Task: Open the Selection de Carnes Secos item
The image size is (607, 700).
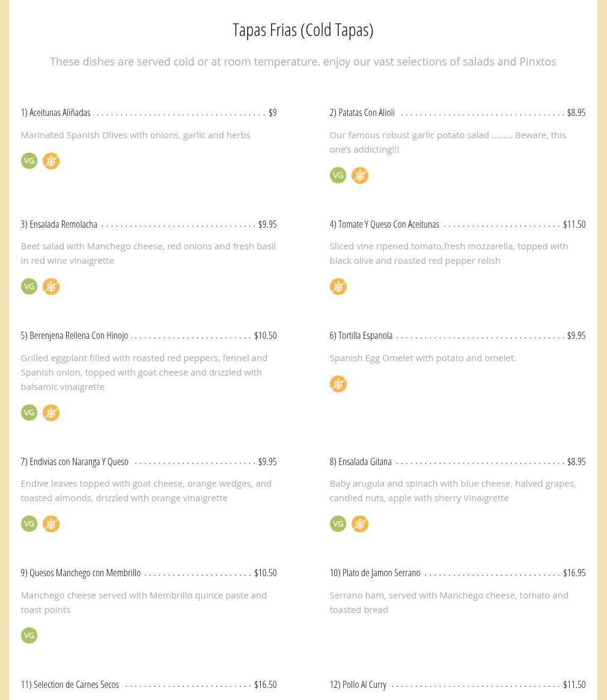Action: [70, 684]
